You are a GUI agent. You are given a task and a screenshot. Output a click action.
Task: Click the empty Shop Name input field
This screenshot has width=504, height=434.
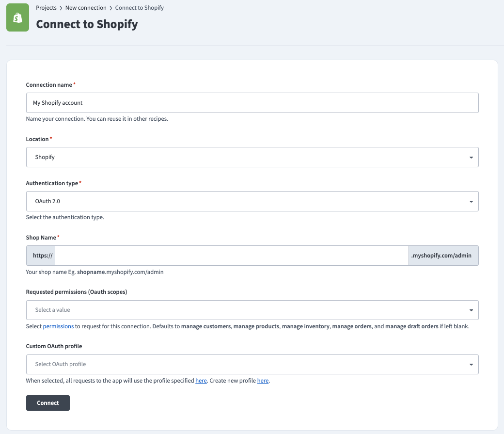click(233, 256)
